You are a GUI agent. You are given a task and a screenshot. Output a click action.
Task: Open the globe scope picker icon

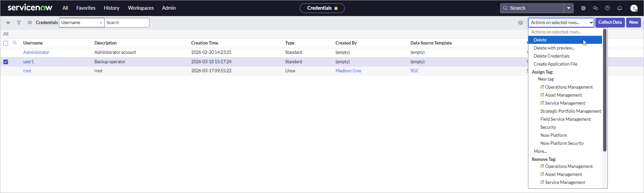[583, 8]
